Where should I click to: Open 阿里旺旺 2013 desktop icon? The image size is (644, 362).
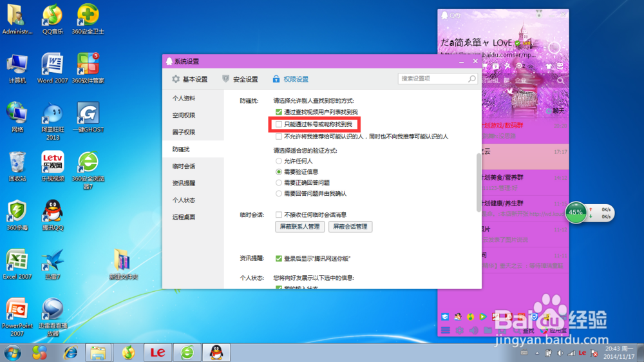tap(53, 121)
